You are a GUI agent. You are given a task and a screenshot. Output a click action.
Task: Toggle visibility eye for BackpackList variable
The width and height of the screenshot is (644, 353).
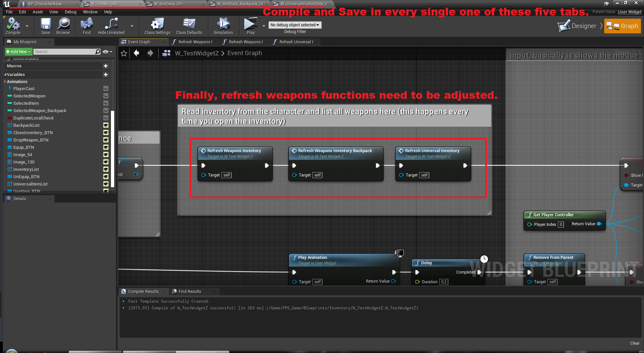(x=106, y=125)
